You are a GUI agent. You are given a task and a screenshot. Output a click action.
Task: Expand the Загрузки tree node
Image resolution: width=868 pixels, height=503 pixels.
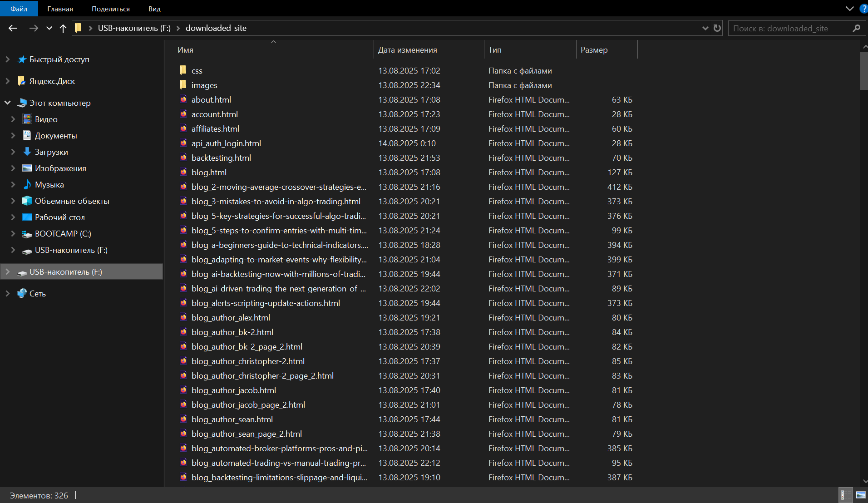tap(13, 152)
